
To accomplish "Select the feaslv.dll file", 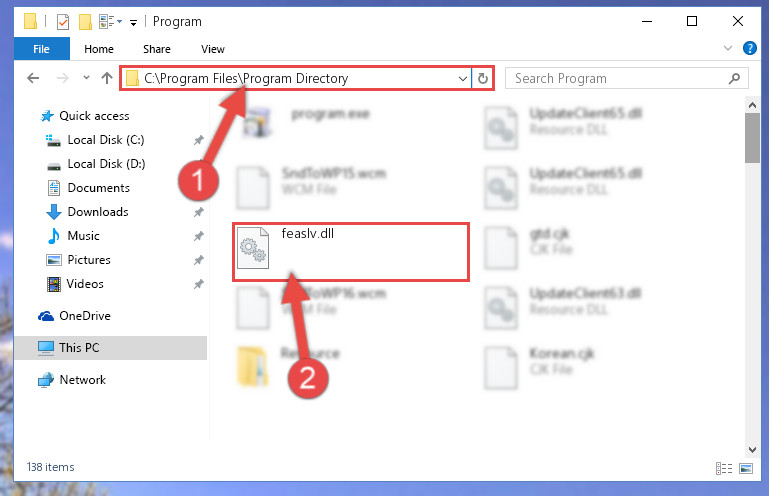I will tap(351, 252).
